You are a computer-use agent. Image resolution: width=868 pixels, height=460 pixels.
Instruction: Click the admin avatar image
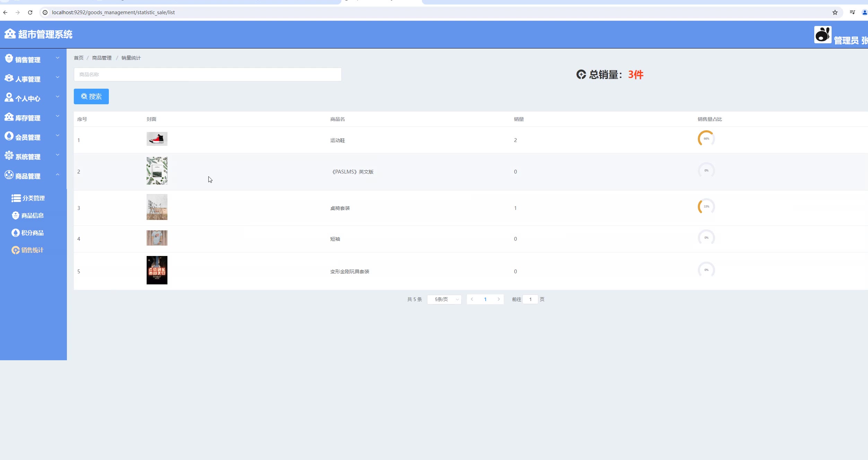click(x=822, y=35)
